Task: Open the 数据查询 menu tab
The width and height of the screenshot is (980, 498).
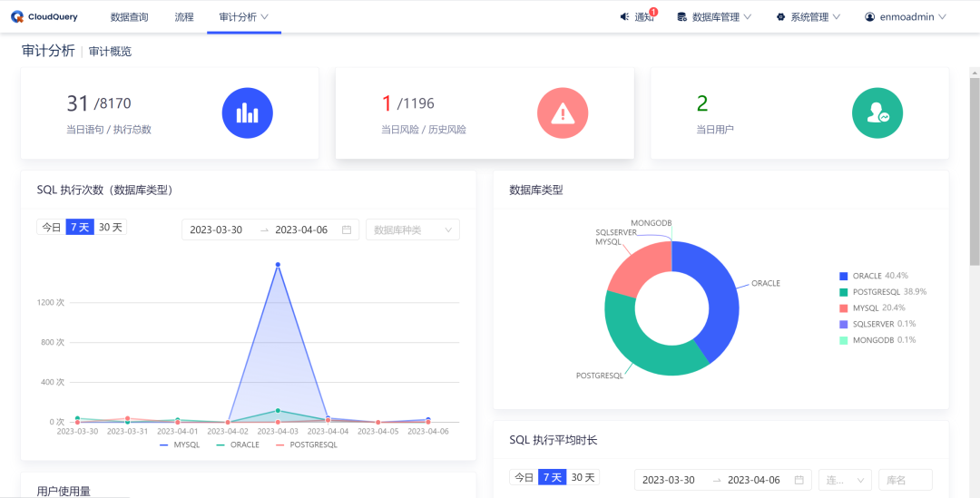Action: tap(130, 17)
